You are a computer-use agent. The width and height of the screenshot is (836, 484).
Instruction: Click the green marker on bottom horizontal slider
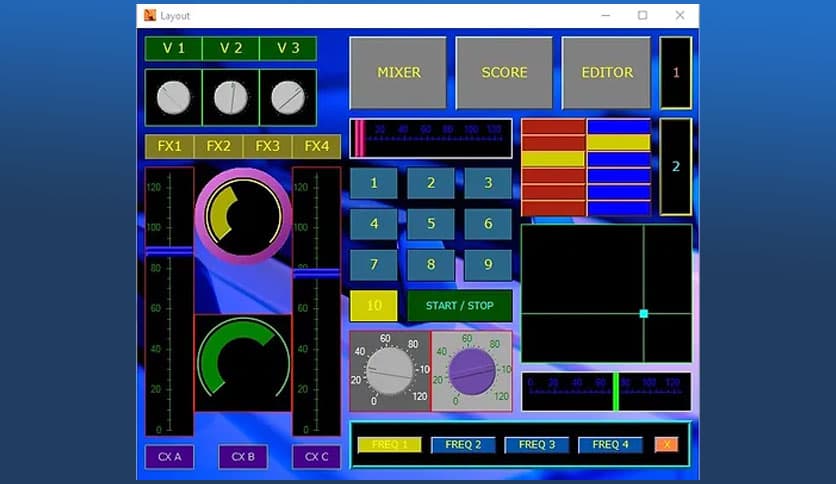(x=616, y=392)
